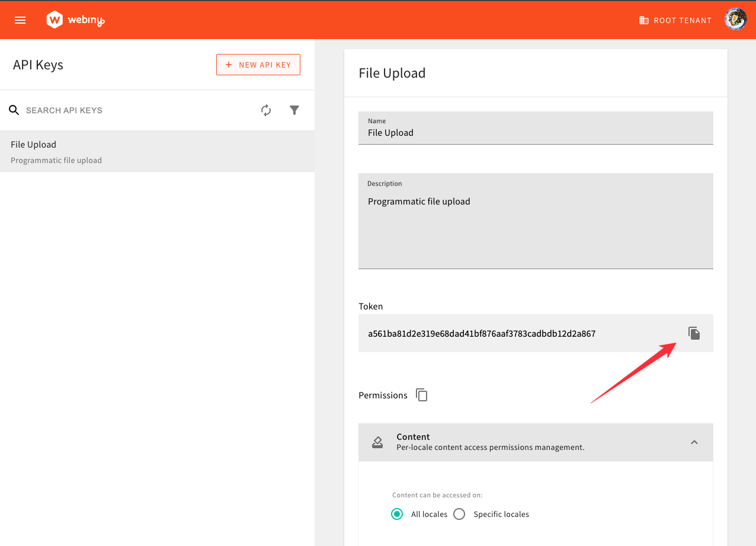Select the File Upload API key
This screenshot has width=756, height=546.
click(157, 151)
